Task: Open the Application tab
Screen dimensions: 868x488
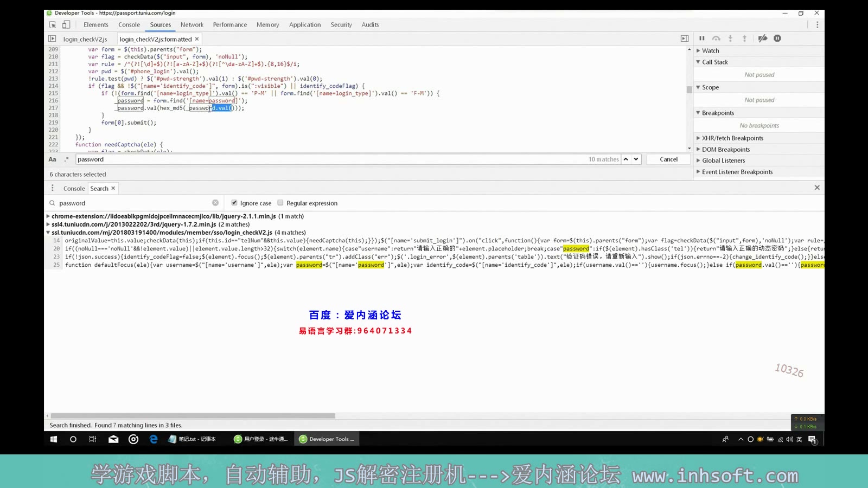Action: pos(305,25)
